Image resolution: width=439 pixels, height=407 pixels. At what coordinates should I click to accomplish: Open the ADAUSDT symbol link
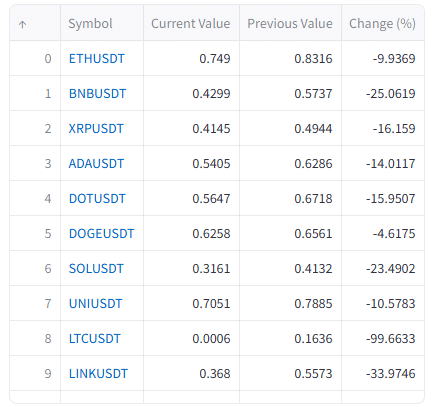point(96,164)
